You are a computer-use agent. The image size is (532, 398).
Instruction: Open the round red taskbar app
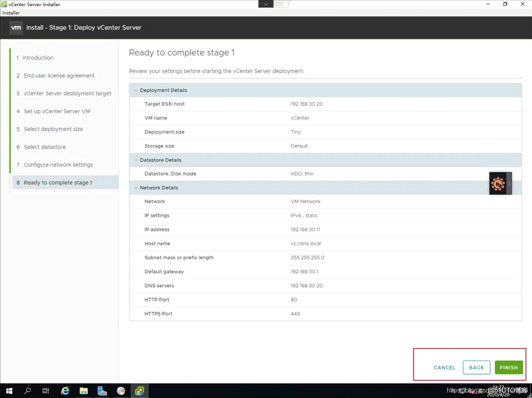[121, 391]
